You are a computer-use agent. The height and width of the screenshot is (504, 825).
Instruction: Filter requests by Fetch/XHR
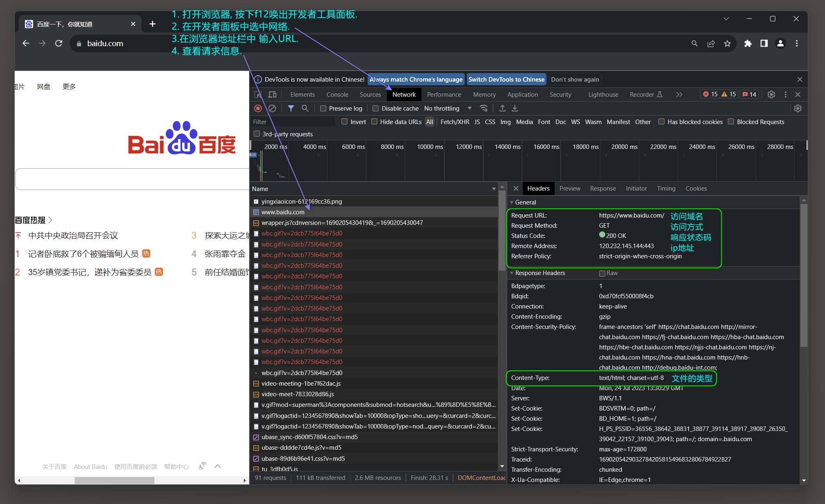pos(455,122)
